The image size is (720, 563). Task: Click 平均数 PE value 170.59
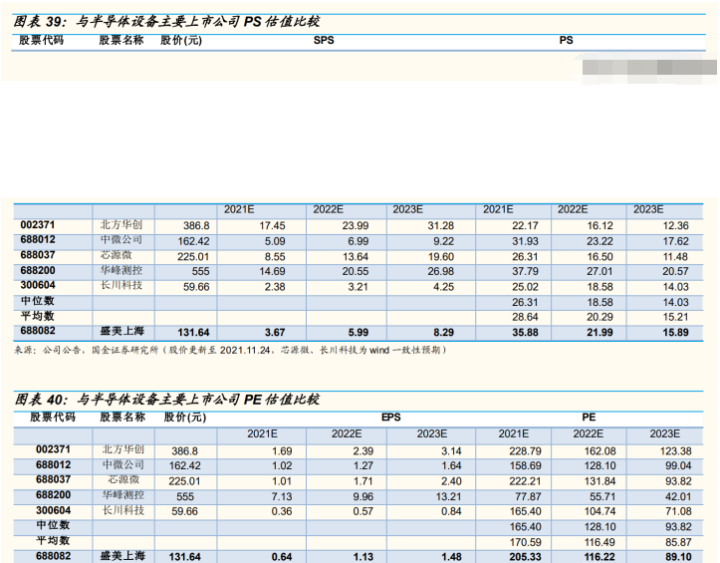click(525, 542)
